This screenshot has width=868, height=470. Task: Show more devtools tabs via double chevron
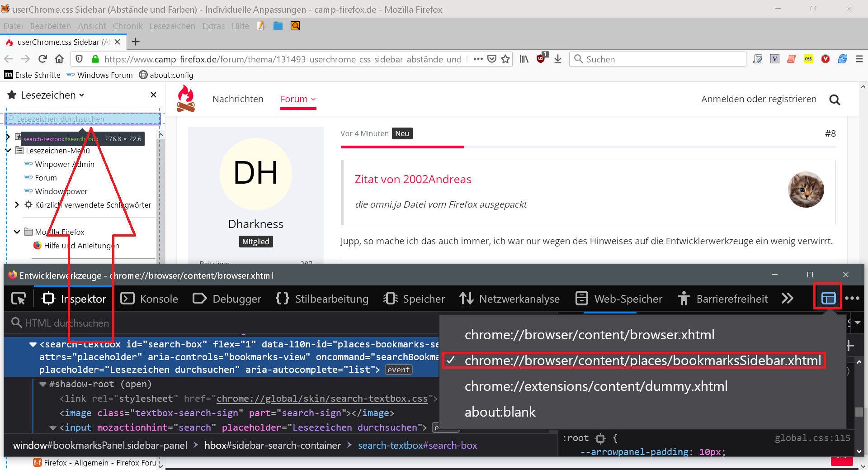coord(787,299)
